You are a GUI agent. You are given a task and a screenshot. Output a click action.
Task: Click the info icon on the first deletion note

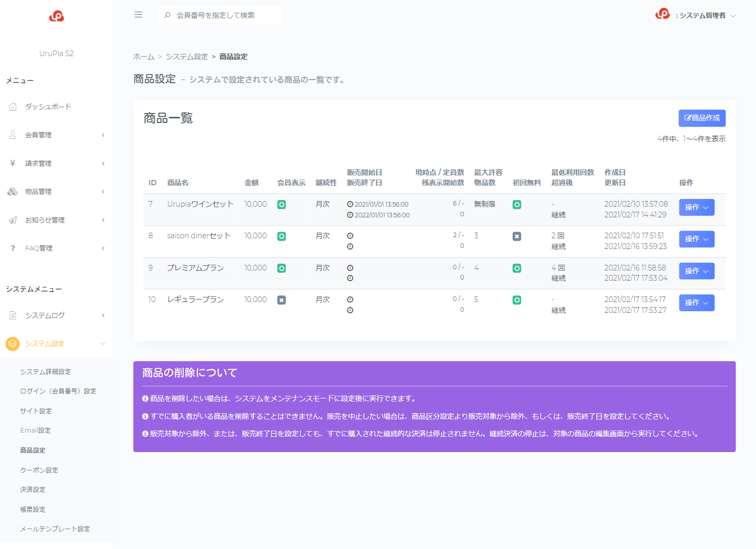pyautogui.click(x=145, y=398)
